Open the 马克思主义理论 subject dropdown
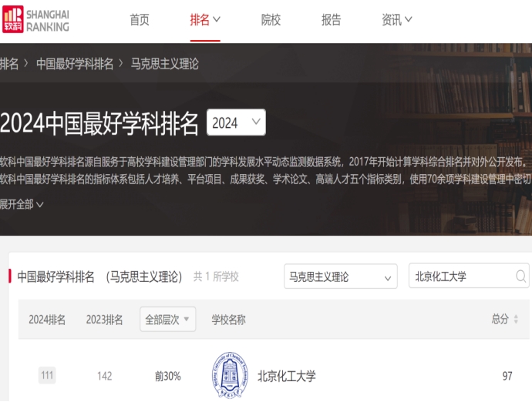This screenshot has height=402, width=532. pyautogui.click(x=341, y=276)
